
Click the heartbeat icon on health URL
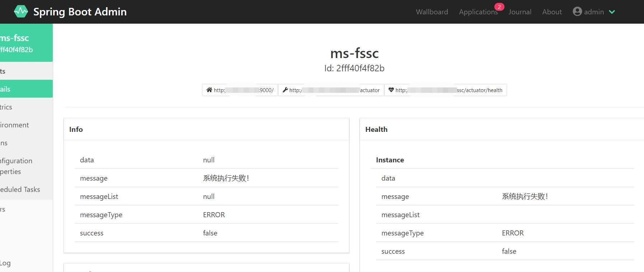tap(391, 90)
